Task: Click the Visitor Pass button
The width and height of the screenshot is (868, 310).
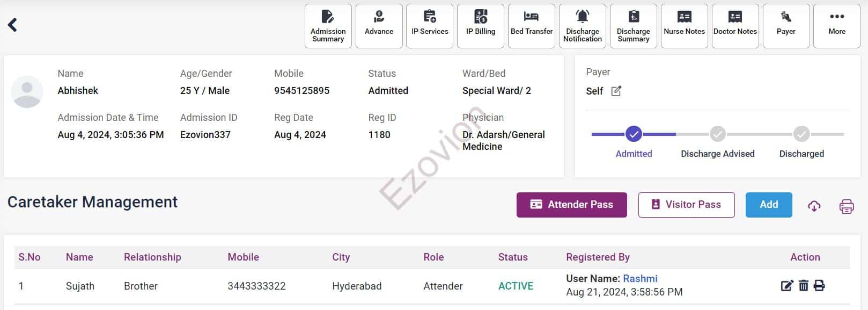Action: click(x=686, y=205)
